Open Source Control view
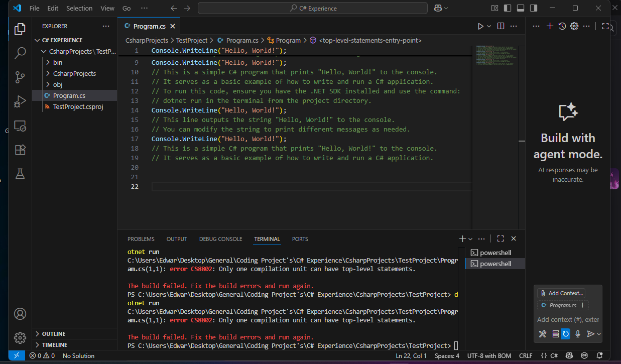The image size is (621, 364). pos(20,77)
